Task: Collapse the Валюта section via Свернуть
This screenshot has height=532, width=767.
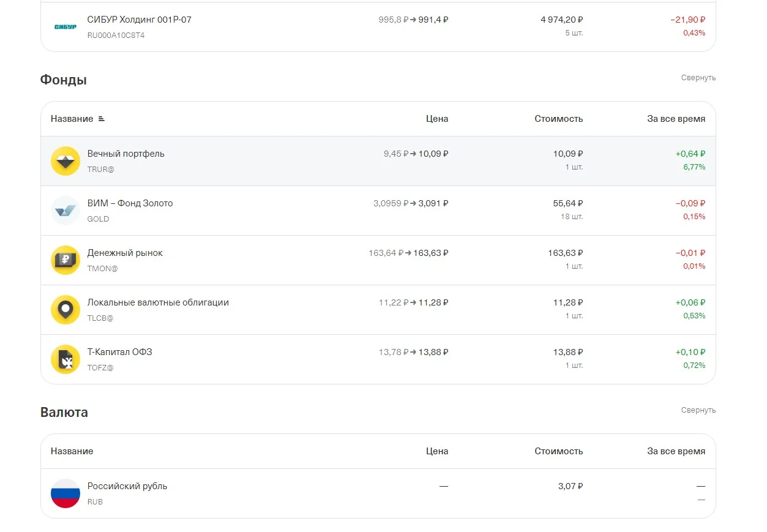Action: coord(698,410)
